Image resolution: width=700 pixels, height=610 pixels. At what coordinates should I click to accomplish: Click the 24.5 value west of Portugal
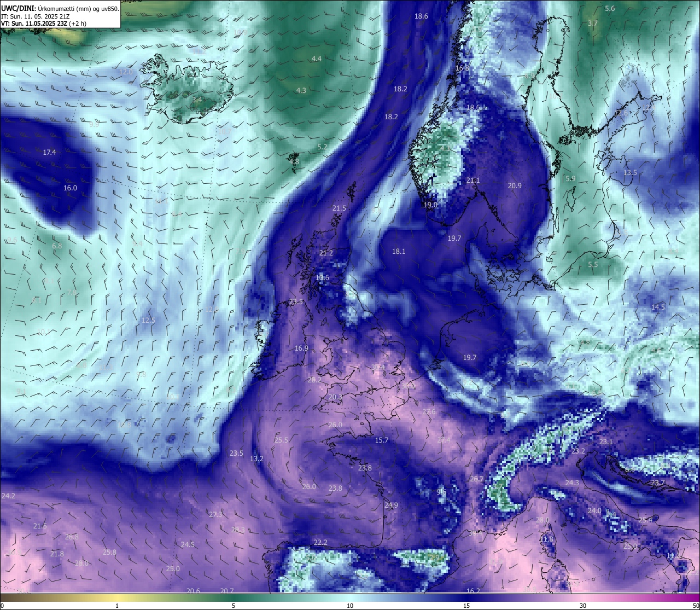tap(188, 544)
